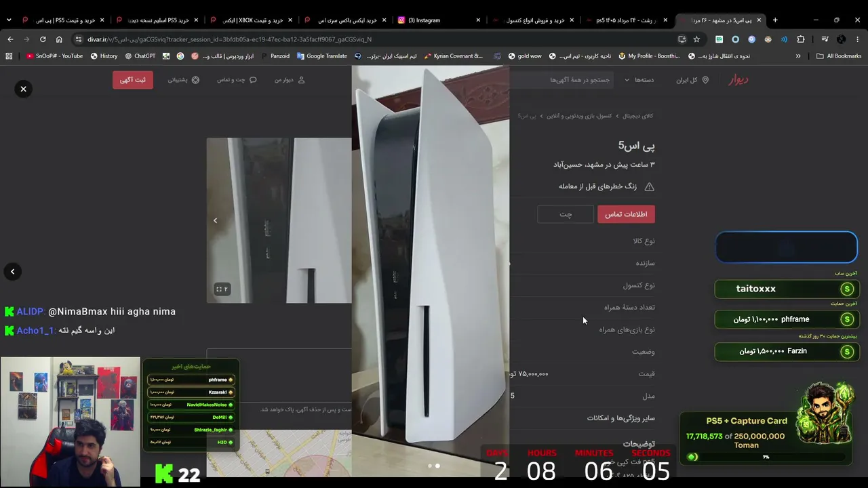The width and height of the screenshot is (868, 488).
Task: Click the چت button on the listing
Action: [x=566, y=214]
